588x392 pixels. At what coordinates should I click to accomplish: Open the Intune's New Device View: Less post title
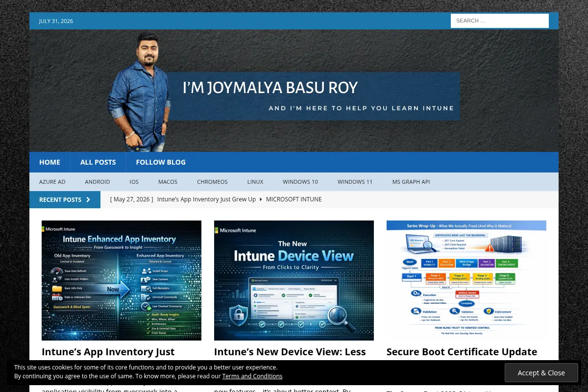(x=290, y=352)
